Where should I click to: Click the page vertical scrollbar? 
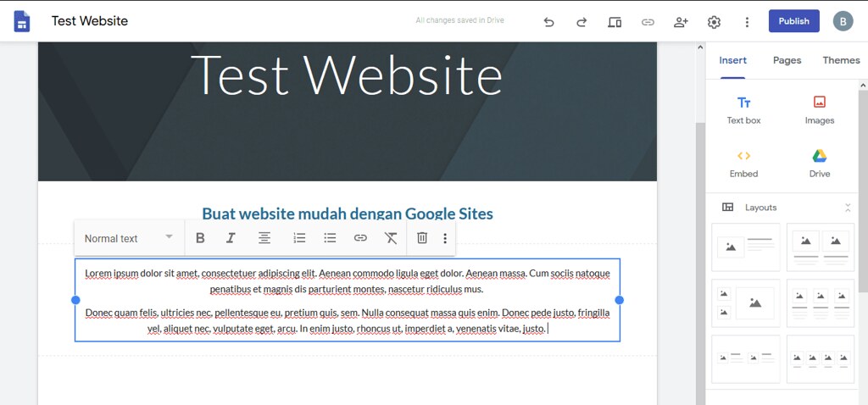pyautogui.click(x=700, y=264)
